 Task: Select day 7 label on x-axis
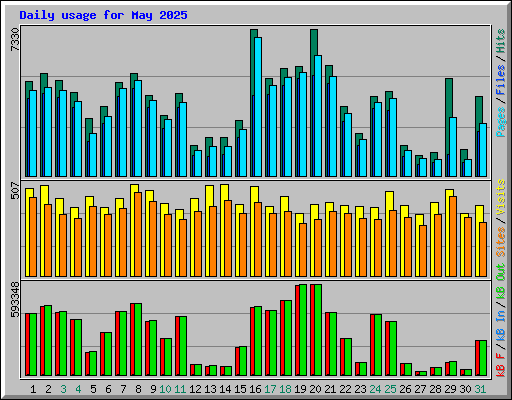click(123, 389)
